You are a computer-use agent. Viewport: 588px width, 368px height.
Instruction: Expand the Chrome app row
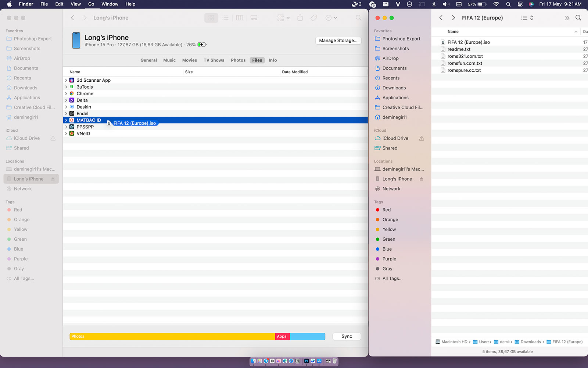pyautogui.click(x=66, y=93)
